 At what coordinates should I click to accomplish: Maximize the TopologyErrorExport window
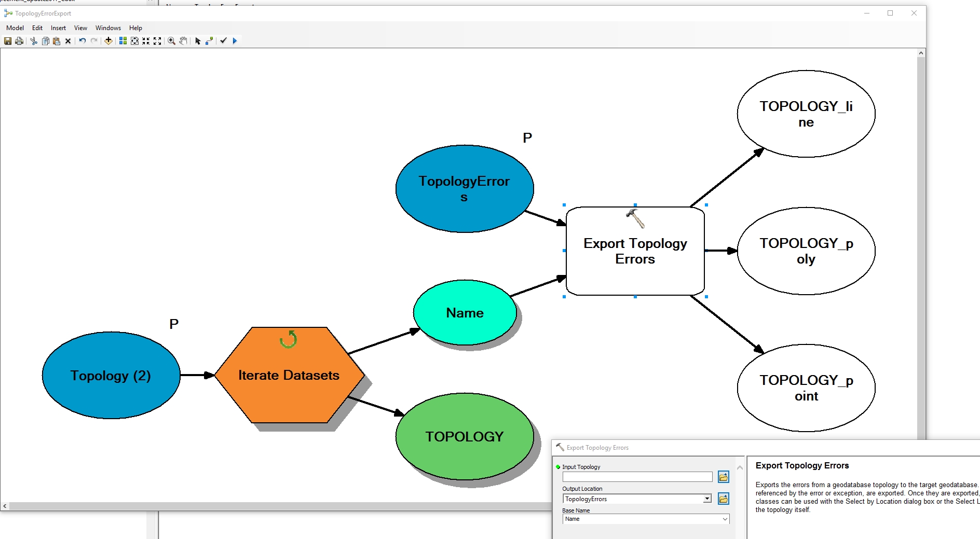pyautogui.click(x=890, y=13)
